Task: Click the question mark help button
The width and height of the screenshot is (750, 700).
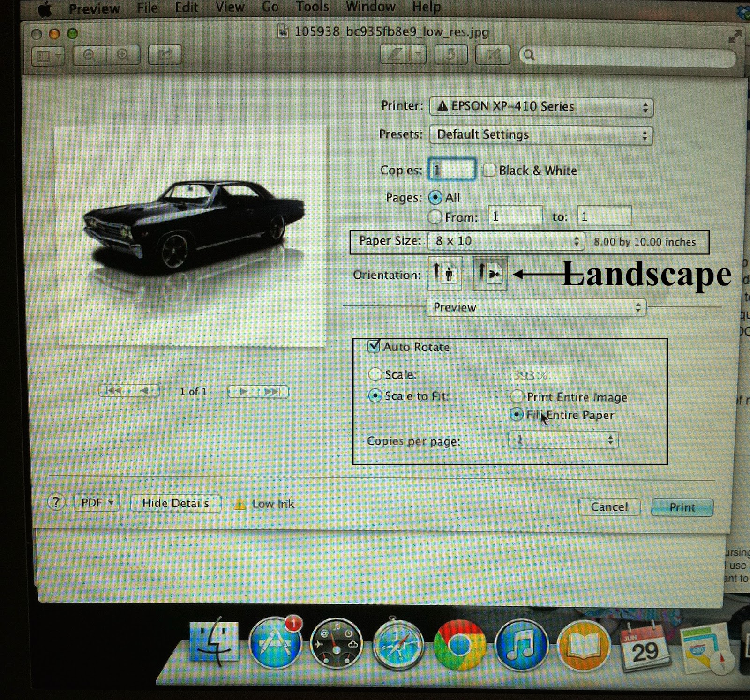Action: click(56, 503)
